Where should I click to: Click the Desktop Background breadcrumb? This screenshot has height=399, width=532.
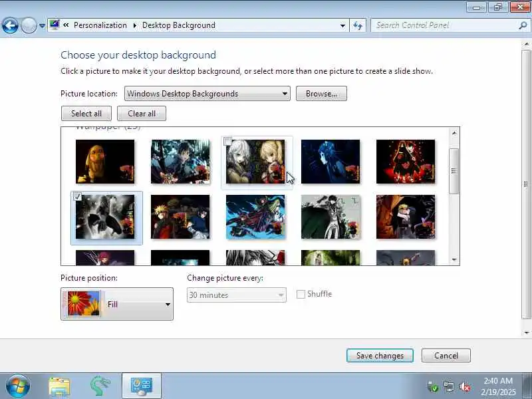pos(179,25)
